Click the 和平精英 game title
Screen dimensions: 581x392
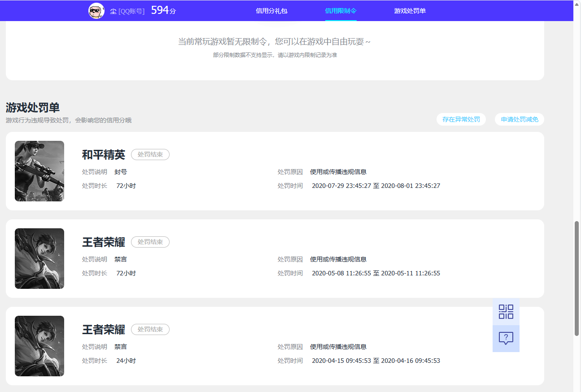104,155
